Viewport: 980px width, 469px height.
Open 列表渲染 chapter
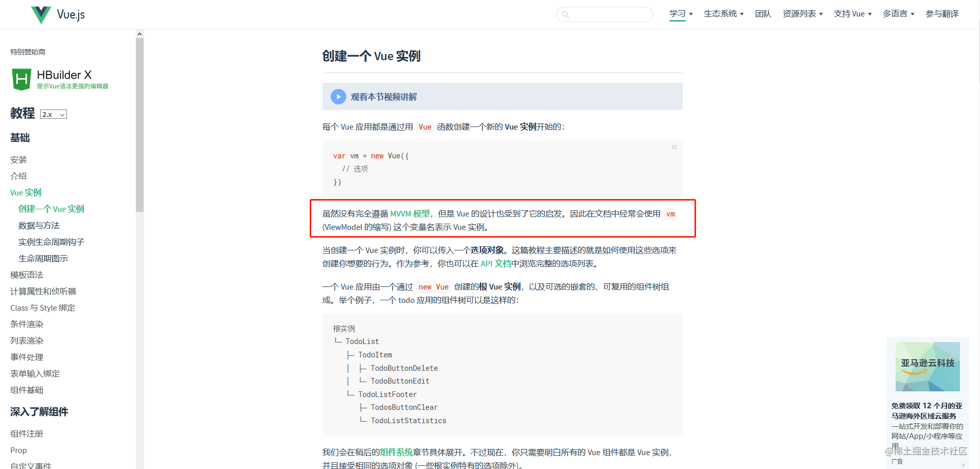27,340
